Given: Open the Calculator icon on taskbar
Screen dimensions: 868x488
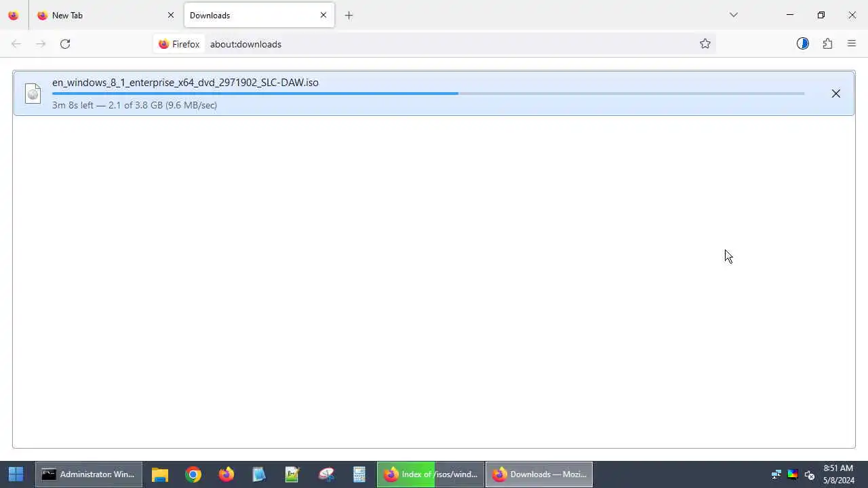Looking at the screenshot, I should click(359, 474).
